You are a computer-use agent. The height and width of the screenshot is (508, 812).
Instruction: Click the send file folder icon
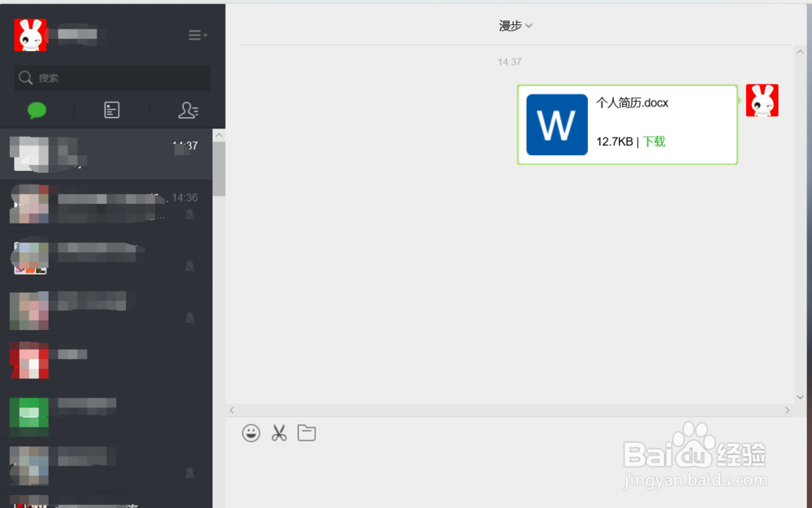coord(306,432)
